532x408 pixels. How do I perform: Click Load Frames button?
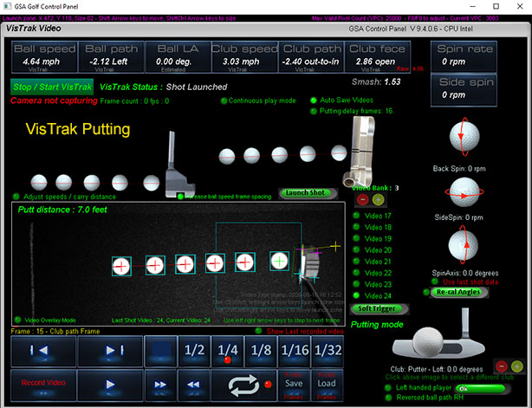click(x=327, y=385)
